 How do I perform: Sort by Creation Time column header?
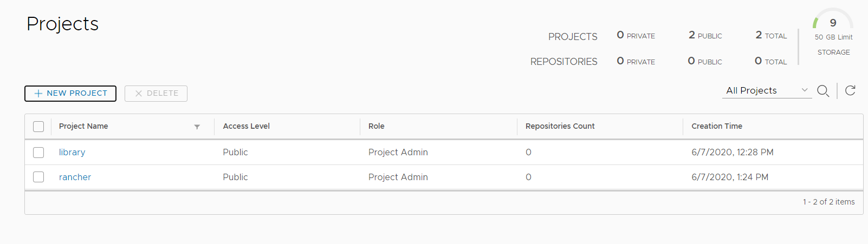(717, 126)
